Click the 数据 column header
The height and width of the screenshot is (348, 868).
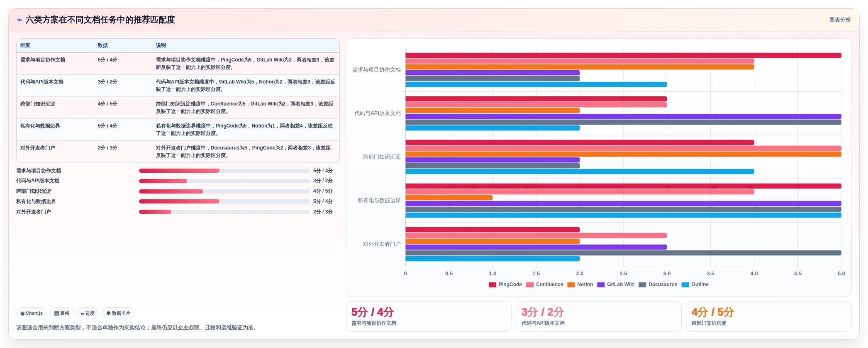click(103, 46)
